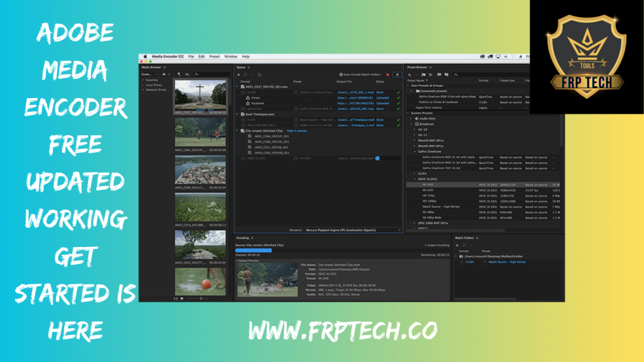The width and height of the screenshot is (644, 362).
Task: Open the Preset menu in menu bar
Action: (213, 57)
